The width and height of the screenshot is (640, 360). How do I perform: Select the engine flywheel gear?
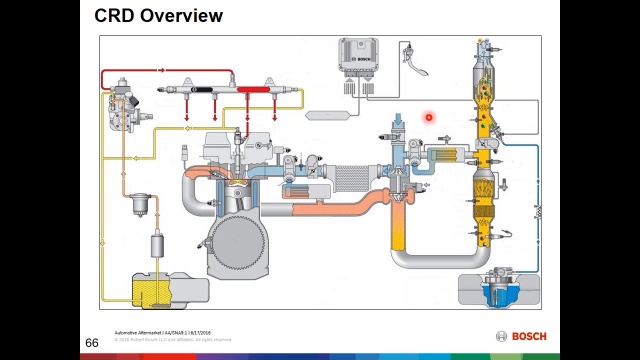click(x=238, y=242)
